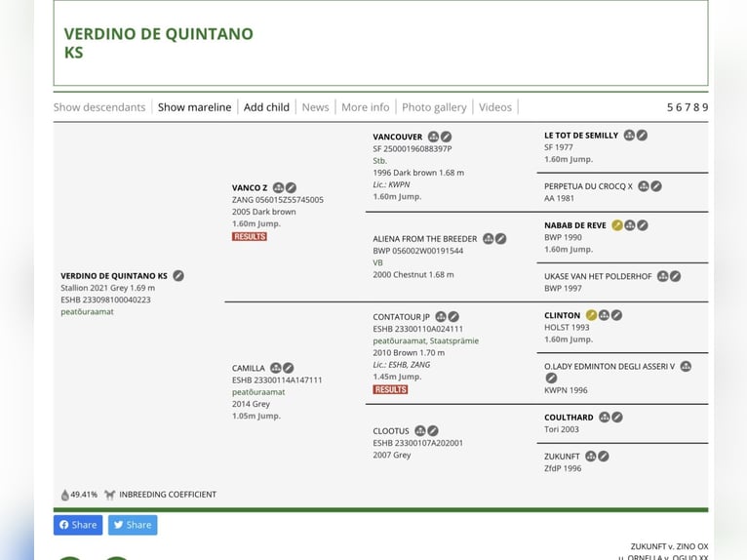Show 7 generations pedigree
The width and height of the screenshot is (747, 560).
pyautogui.click(x=688, y=107)
